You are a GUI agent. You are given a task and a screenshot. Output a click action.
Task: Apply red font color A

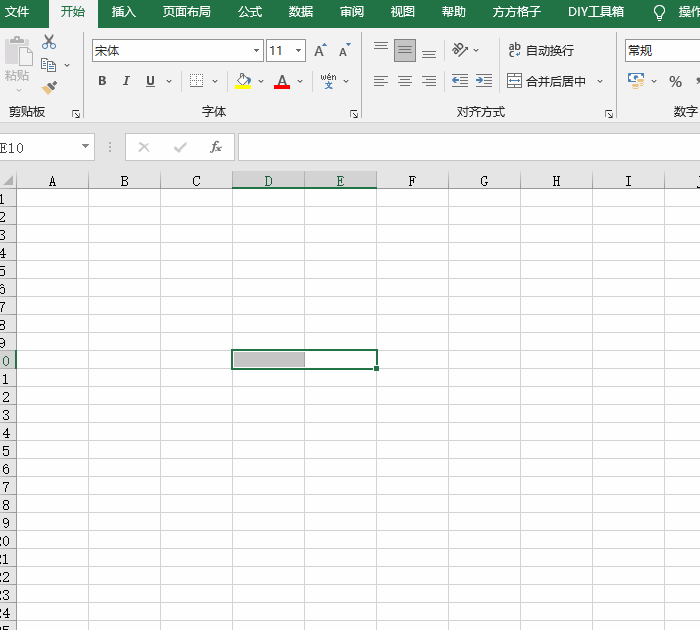(x=282, y=81)
